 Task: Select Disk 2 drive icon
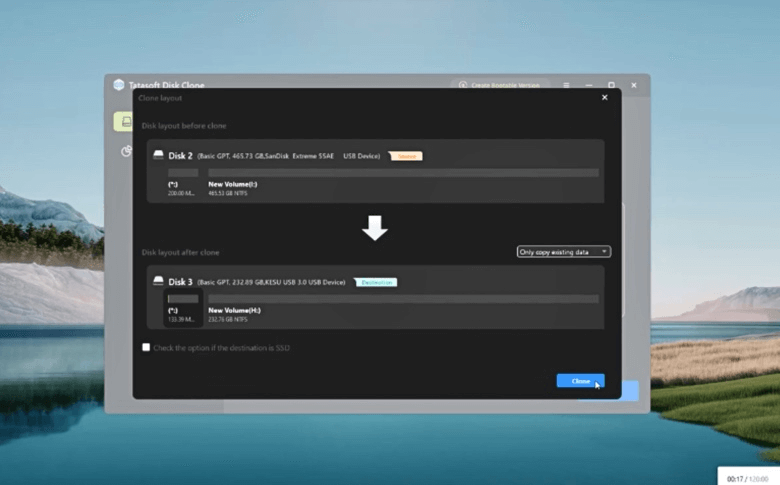(x=158, y=155)
